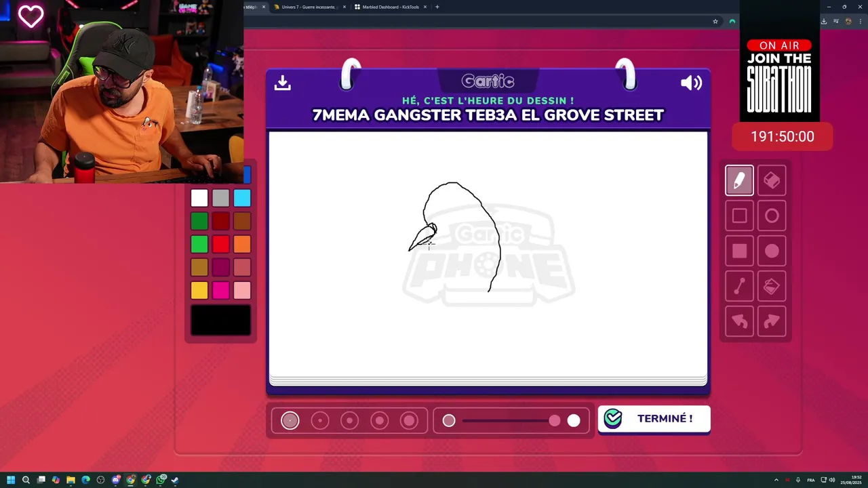Activate the straight line tool
868x488 pixels.
coord(739,286)
